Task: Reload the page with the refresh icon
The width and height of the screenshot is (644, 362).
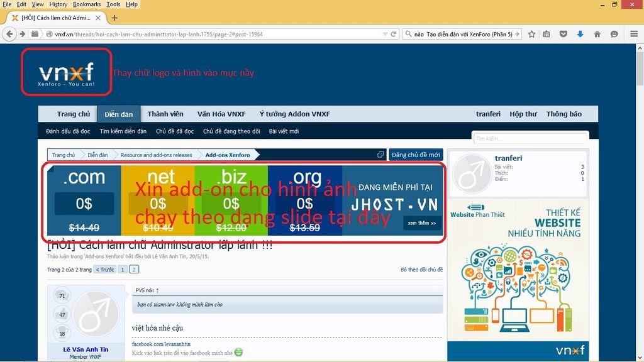Action: tap(393, 34)
